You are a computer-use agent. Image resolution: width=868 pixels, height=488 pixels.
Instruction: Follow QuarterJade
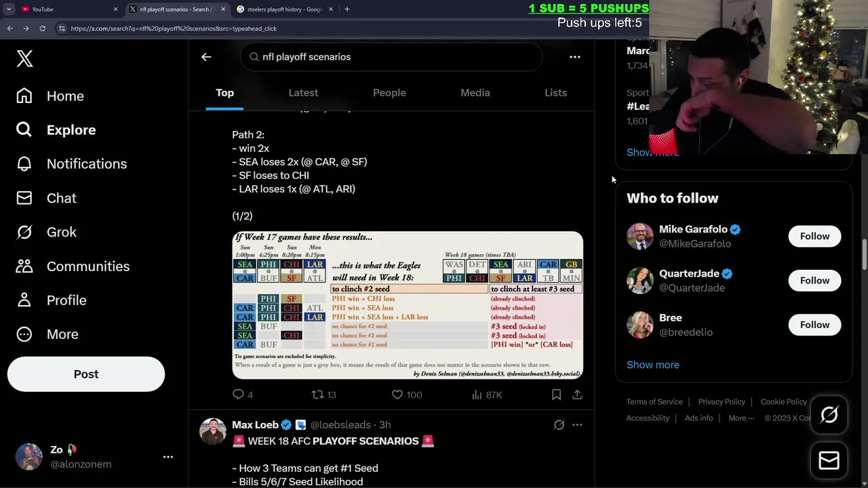click(814, 281)
